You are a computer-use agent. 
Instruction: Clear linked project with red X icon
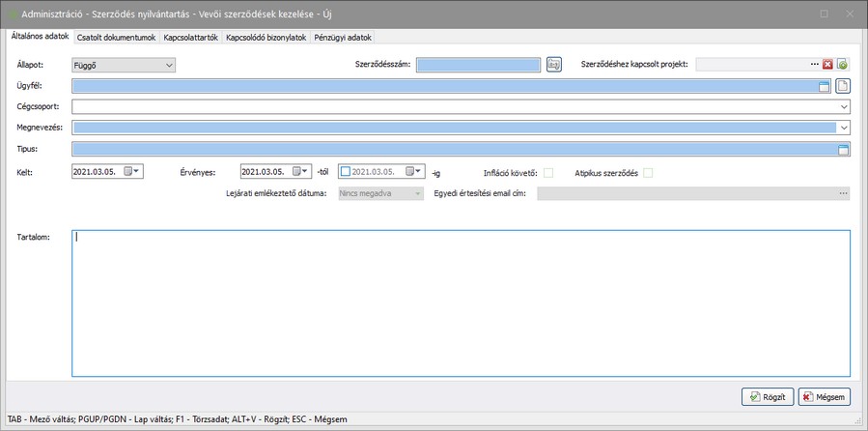click(x=827, y=65)
